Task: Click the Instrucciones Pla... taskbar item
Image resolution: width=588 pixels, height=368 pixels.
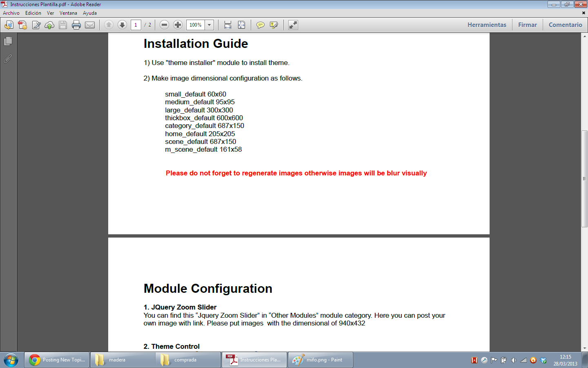Action: click(254, 360)
